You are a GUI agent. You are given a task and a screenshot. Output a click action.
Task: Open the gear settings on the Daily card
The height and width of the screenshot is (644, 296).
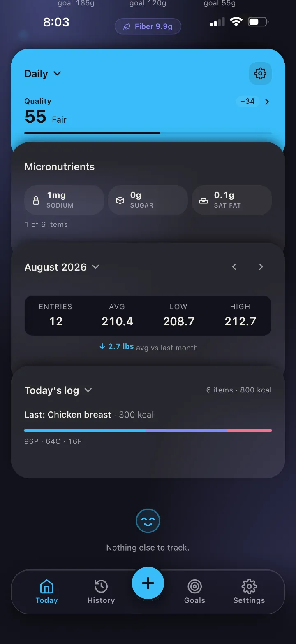pos(260,74)
